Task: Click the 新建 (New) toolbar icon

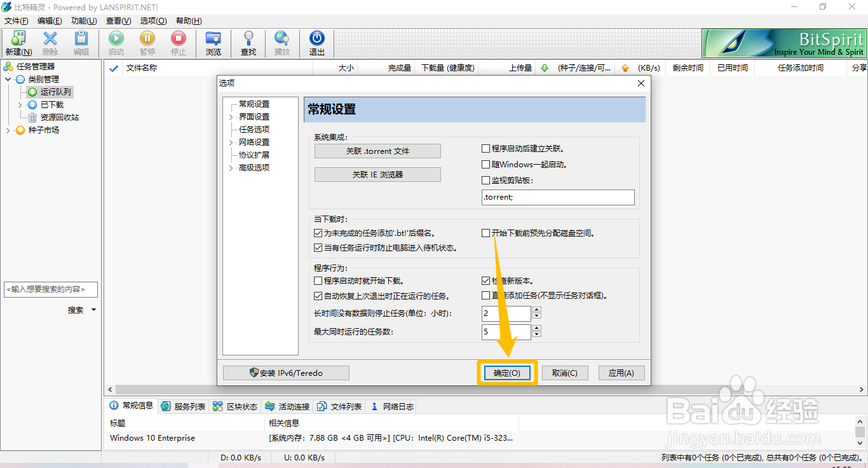Action: coord(18,43)
